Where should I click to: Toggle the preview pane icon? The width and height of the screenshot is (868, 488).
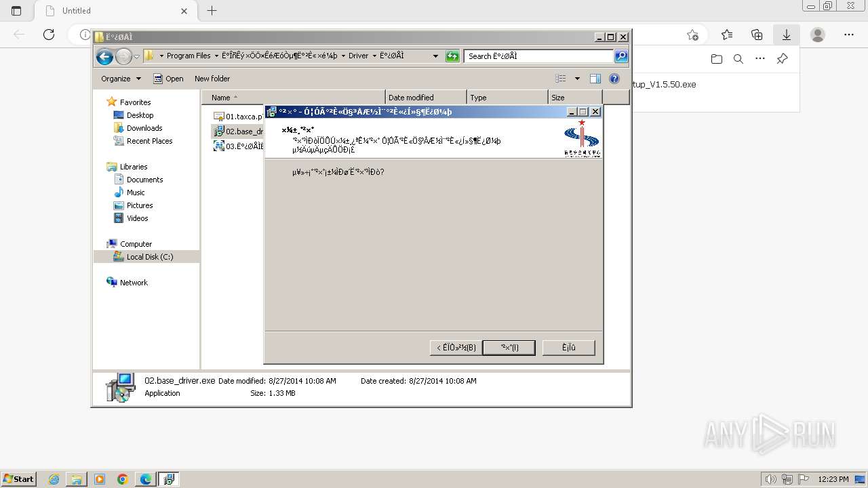pyautogui.click(x=595, y=79)
